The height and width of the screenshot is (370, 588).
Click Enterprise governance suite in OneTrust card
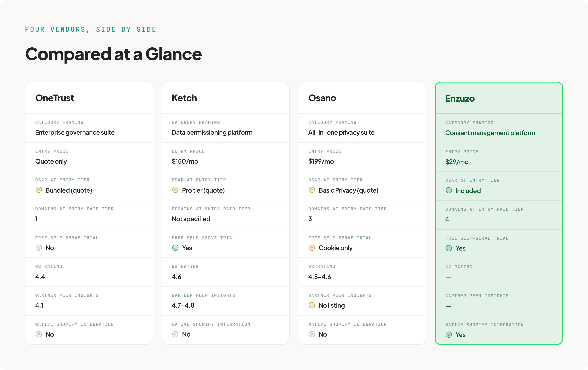(75, 132)
